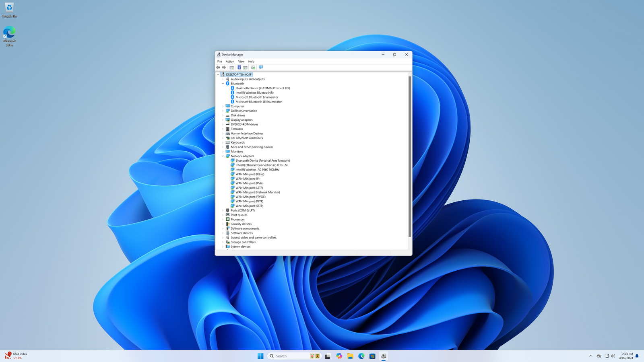Click the blue Help question-mark toolbar icon
Screen dimensions: 644x362
coord(239,68)
